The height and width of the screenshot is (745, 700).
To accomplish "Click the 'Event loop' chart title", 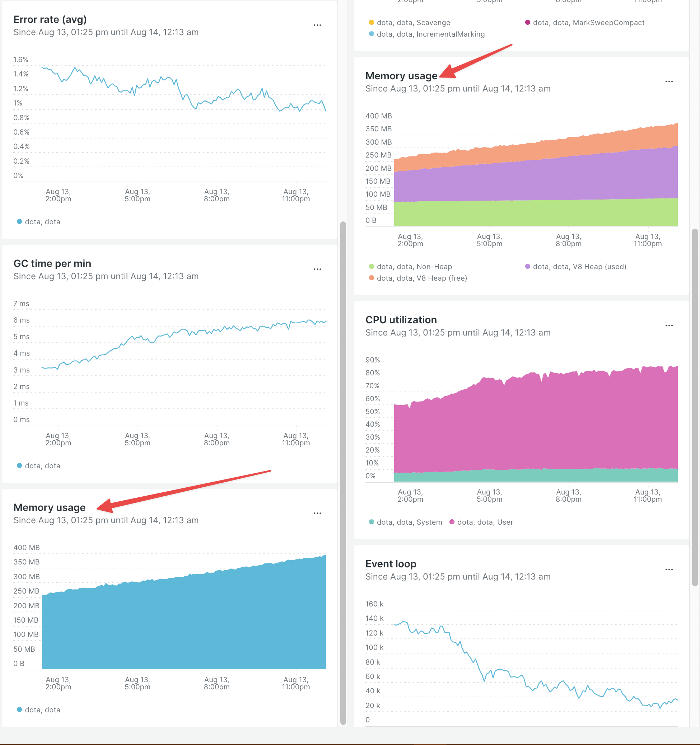I will coord(391,564).
